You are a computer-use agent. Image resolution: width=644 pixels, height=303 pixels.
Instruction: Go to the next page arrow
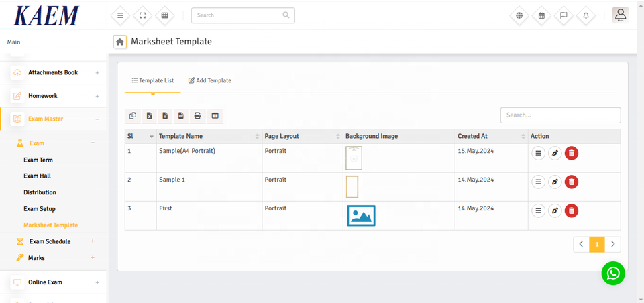[612, 245]
